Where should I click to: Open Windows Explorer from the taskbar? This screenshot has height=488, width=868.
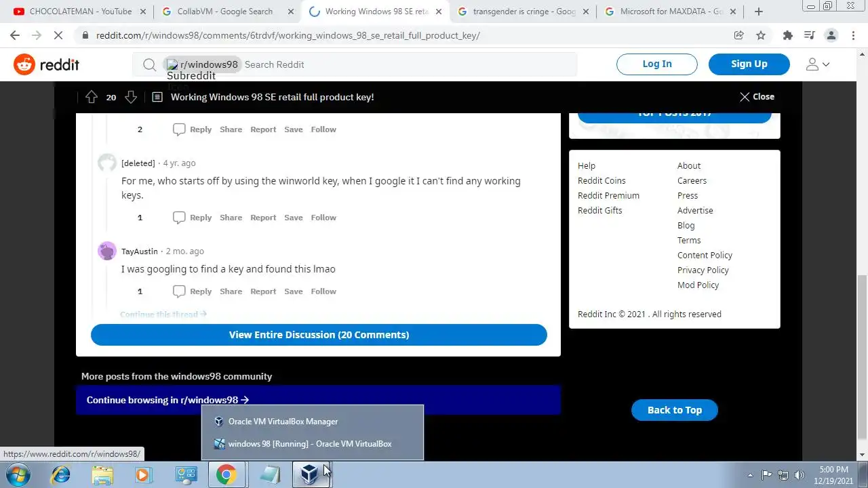tap(102, 474)
